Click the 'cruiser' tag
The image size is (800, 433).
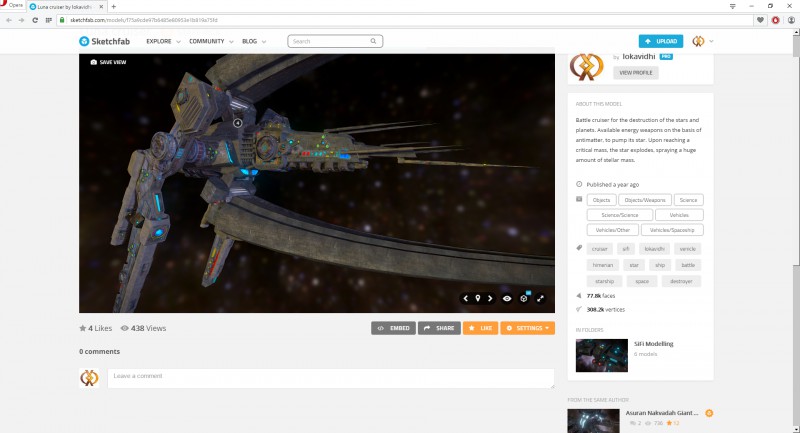coord(599,249)
